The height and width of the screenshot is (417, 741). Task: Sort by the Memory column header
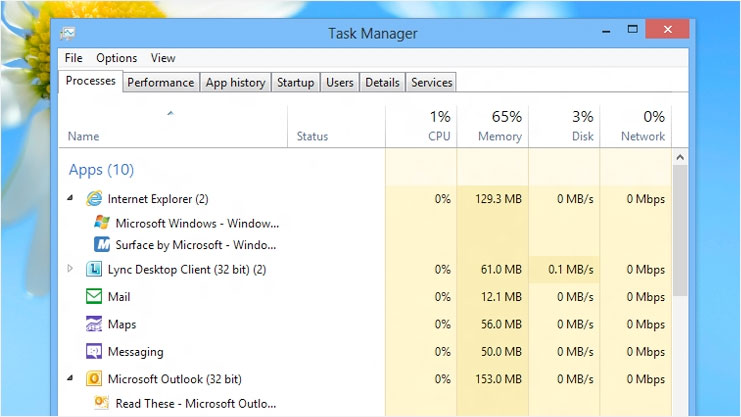point(492,126)
